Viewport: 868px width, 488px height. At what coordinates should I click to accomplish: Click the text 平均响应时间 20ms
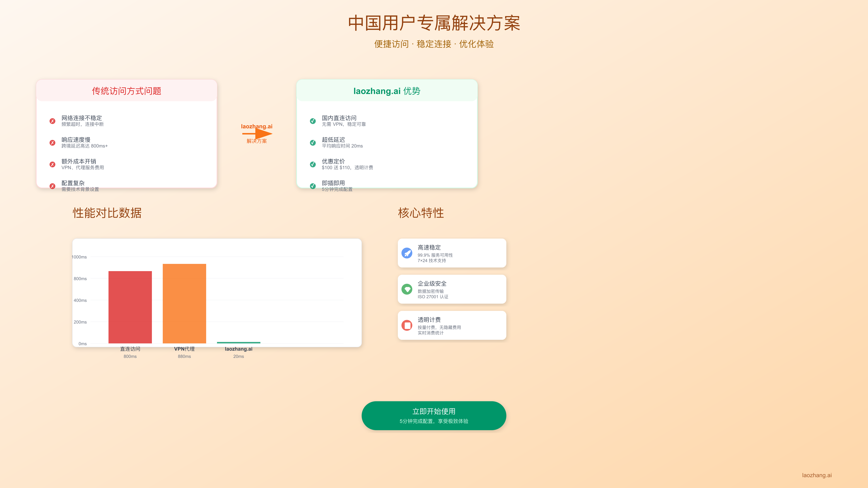click(x=342, y=146)
